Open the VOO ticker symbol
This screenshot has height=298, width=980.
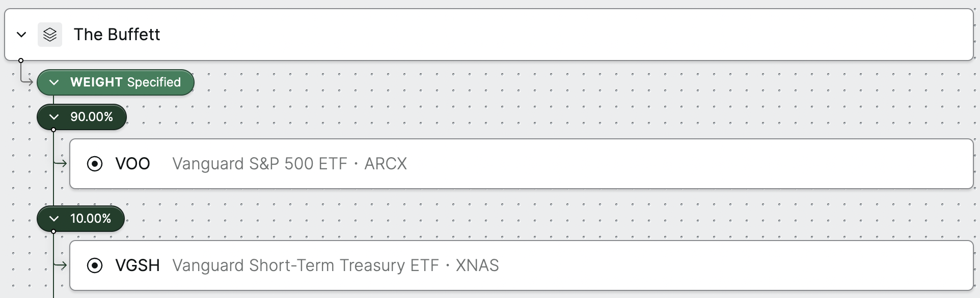132,164
